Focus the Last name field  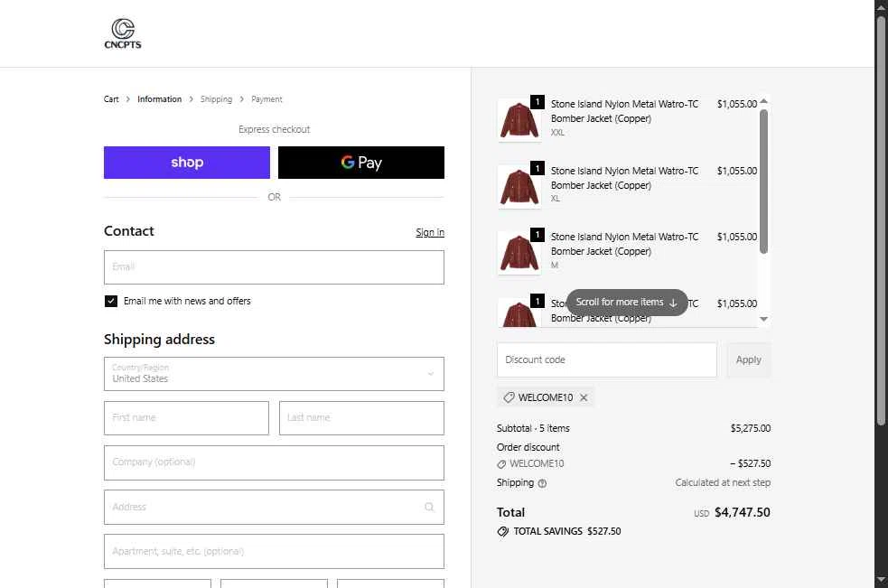point(361,418)
